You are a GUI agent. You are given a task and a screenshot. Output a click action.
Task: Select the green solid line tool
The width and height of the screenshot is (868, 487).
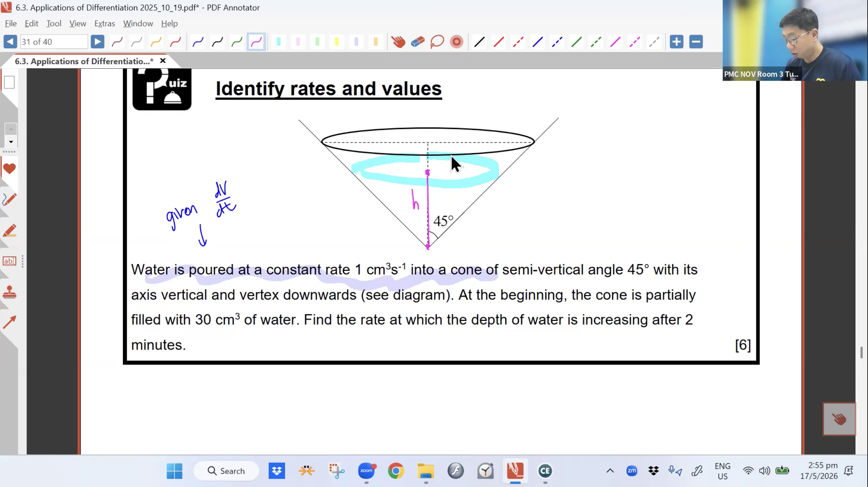(576, 42)
